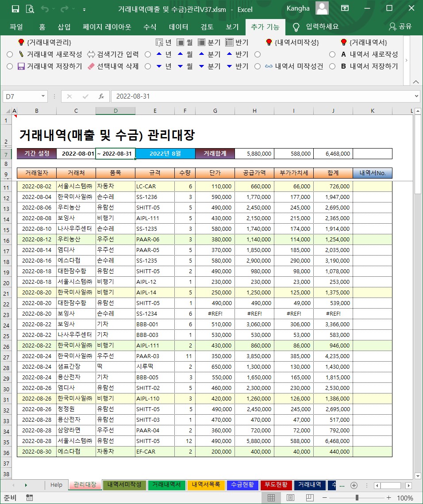Click the 거래합계 label cell
Image resolution: width=423 pixels, height=504 pixels.
point(215,153)
